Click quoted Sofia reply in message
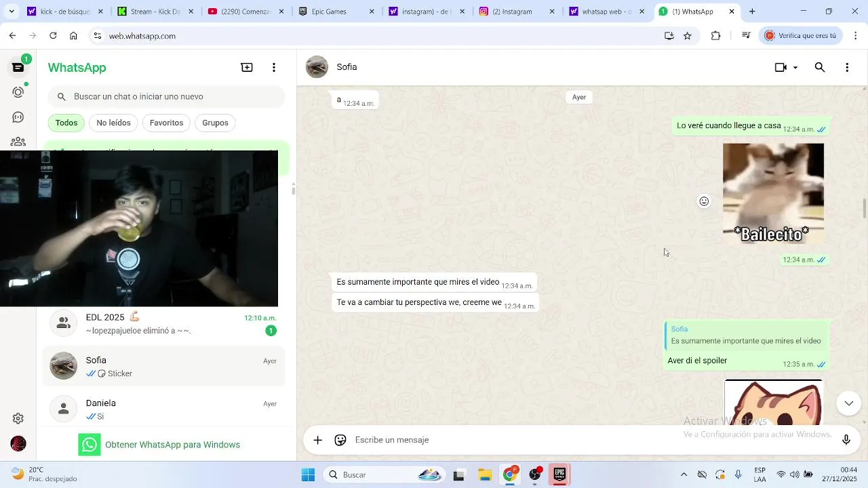 (746, 335)
